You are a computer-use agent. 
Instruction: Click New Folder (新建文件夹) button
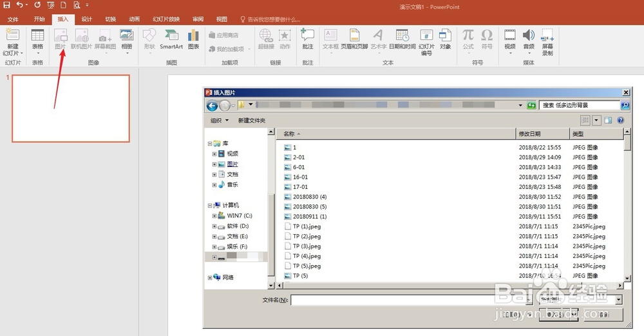click(251, 121)
